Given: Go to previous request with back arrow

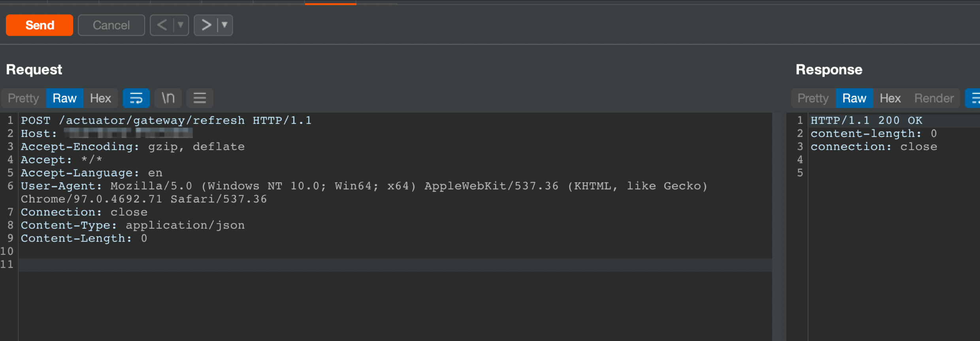Looking at the screenshot, I should (162, 25).
